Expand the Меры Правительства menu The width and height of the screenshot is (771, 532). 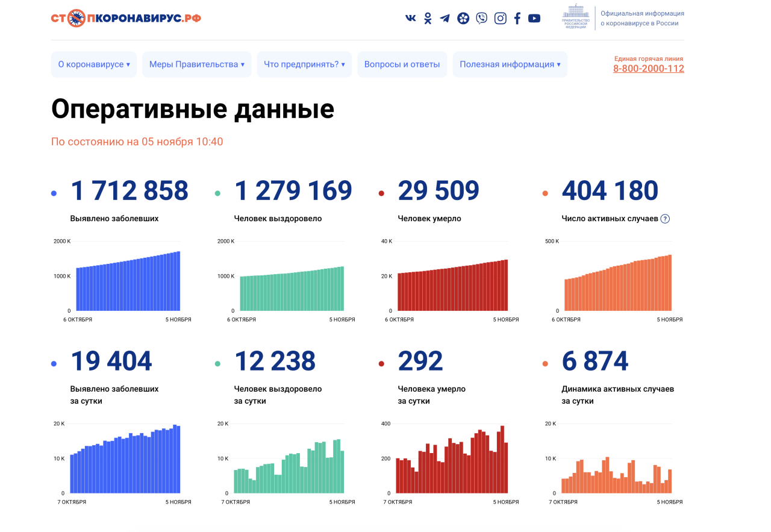[197, 64]
